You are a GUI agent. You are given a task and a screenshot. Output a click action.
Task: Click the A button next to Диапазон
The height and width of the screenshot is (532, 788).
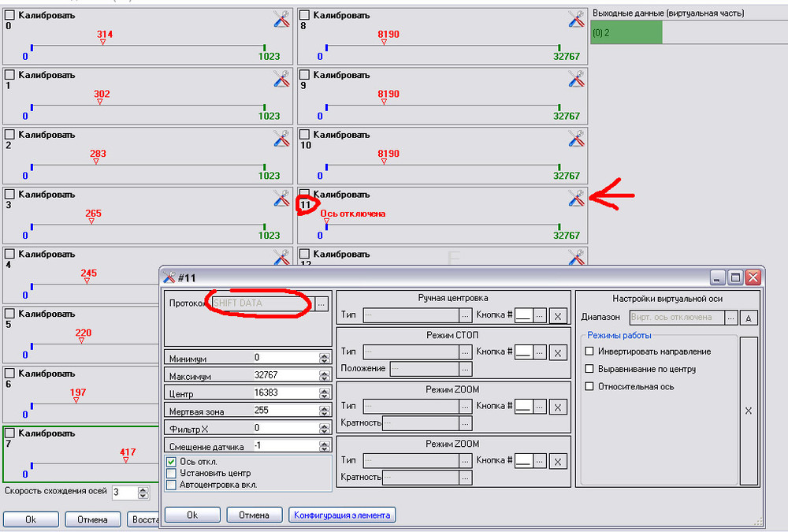(x=749, y=318)
